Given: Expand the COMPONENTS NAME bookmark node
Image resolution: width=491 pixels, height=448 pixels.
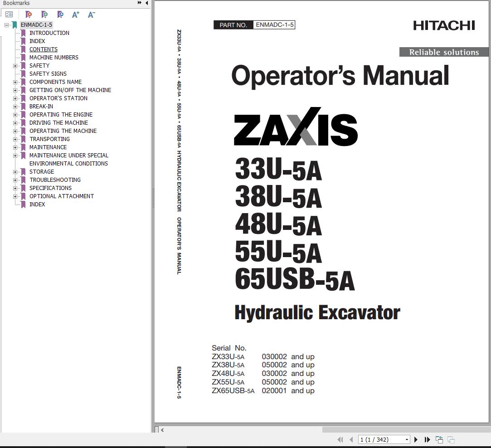Looking at the screenshot, I should click(15, 82).
